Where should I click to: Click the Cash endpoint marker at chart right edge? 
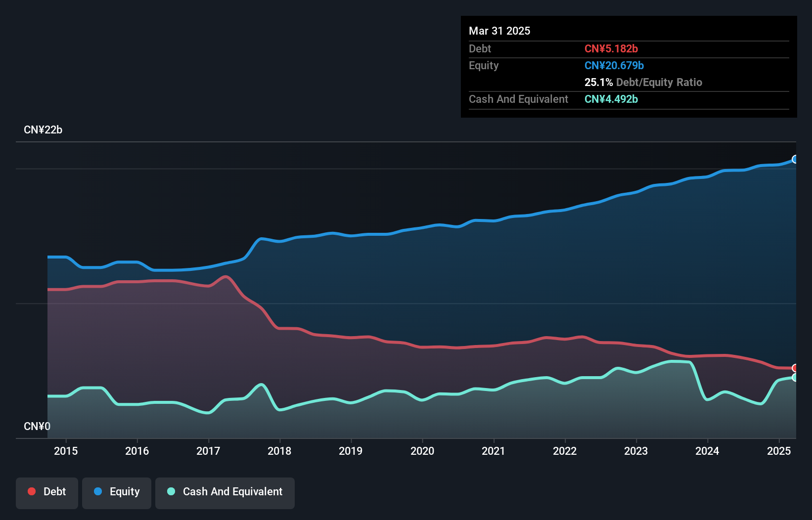tap(795, 377)
